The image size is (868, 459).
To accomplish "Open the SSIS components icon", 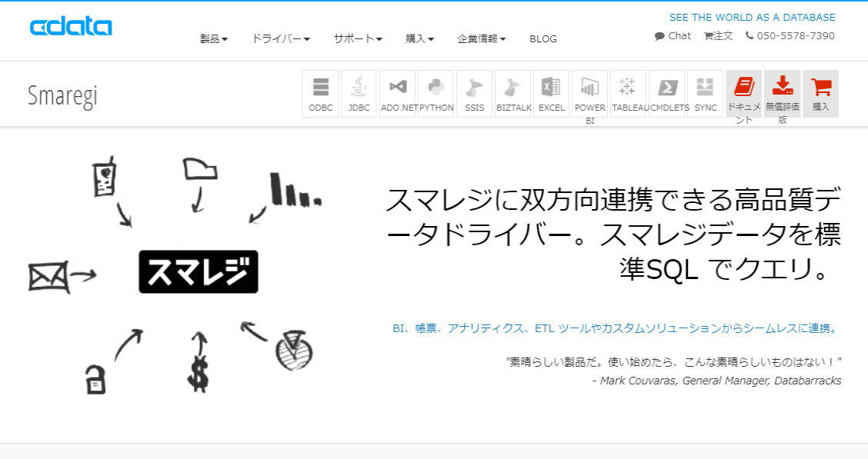I will [475, 94].
